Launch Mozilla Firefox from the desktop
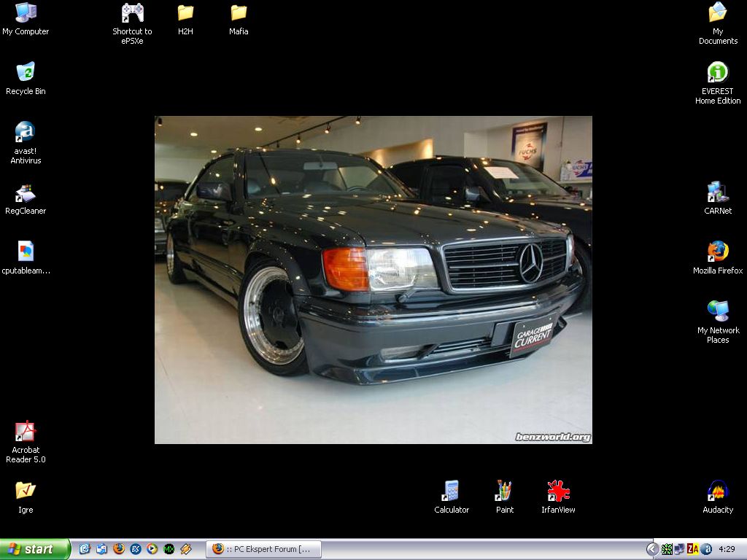This screenshot has height=560, width=747. (718, 252)
